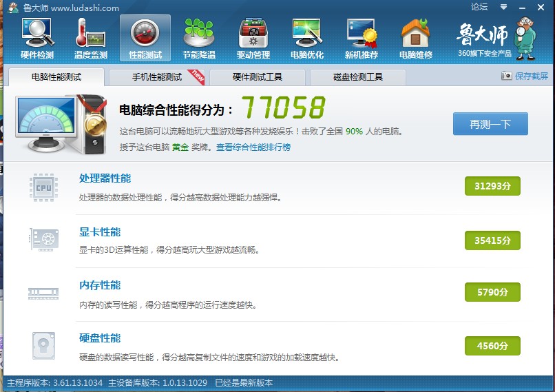
Task: Click the 显卡性能 heading
Action: click(100, 232)
